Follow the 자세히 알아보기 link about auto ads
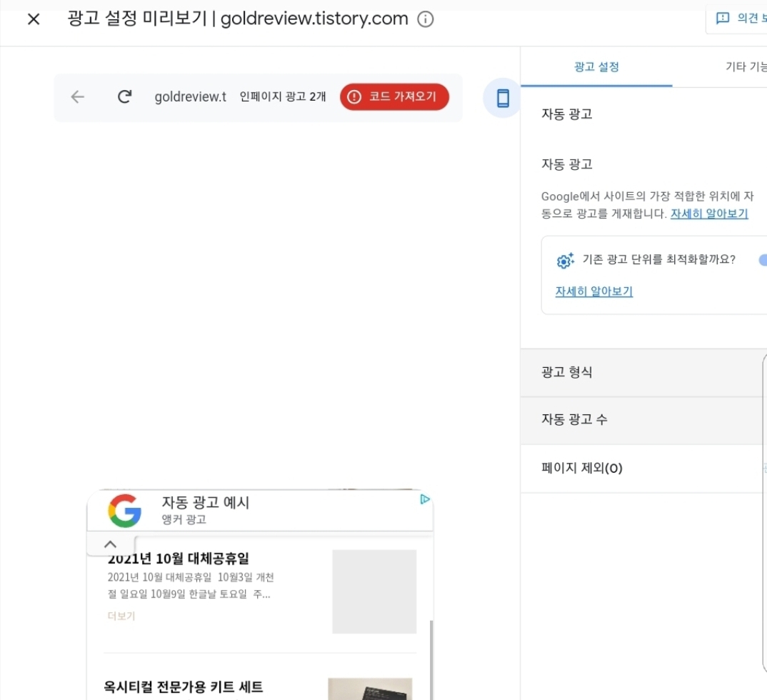Viewport: 767px width, 700px height. [x=708, y=214]
